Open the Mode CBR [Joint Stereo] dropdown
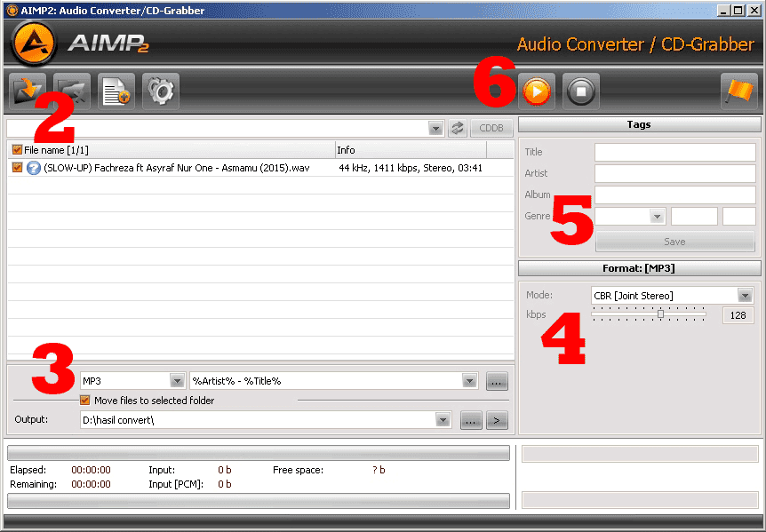Image resolution: width=766 pixels, height=532 pixels. pos(745,295)
